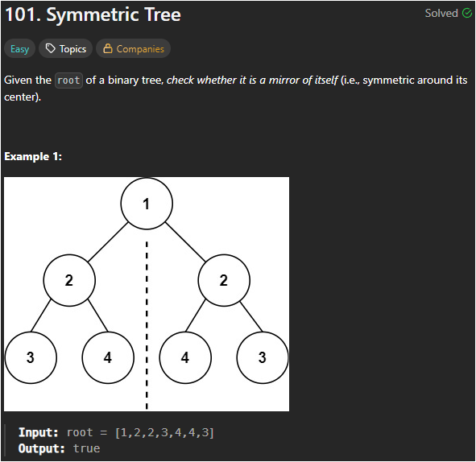Select the root node labeled 1

pyautogui.click(x=147, y=204)
